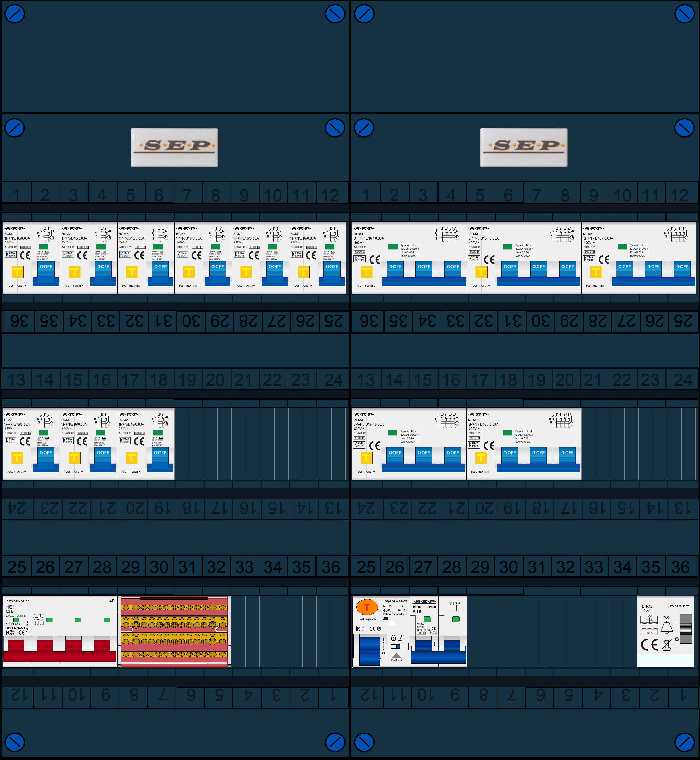700x760 pixels.
Task: Push yellow T button on RCM4 under label 13, right cabinet
Action: click(366, 458)
